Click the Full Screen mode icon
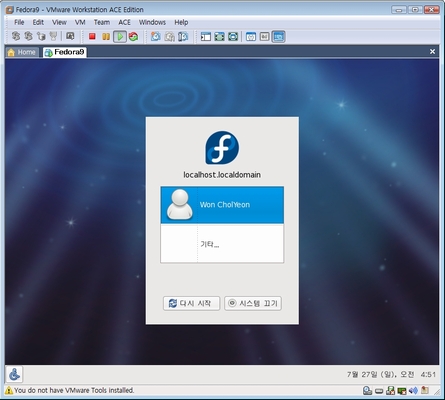 point(219,37)
